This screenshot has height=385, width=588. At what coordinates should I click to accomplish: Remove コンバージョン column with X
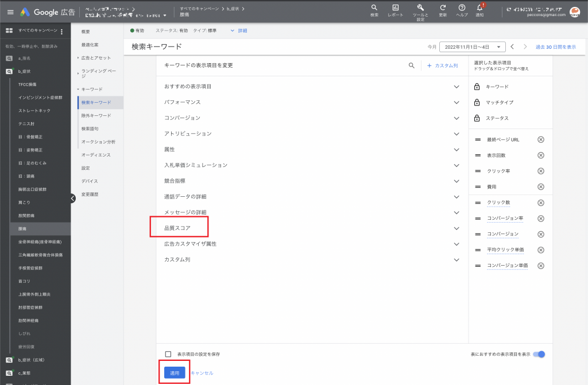pos(541,234)
